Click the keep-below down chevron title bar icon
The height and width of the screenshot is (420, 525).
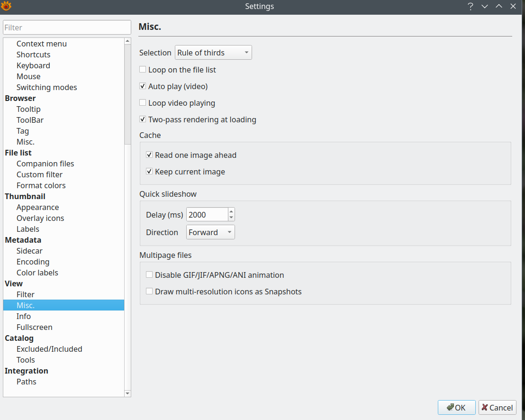[485, 7]
